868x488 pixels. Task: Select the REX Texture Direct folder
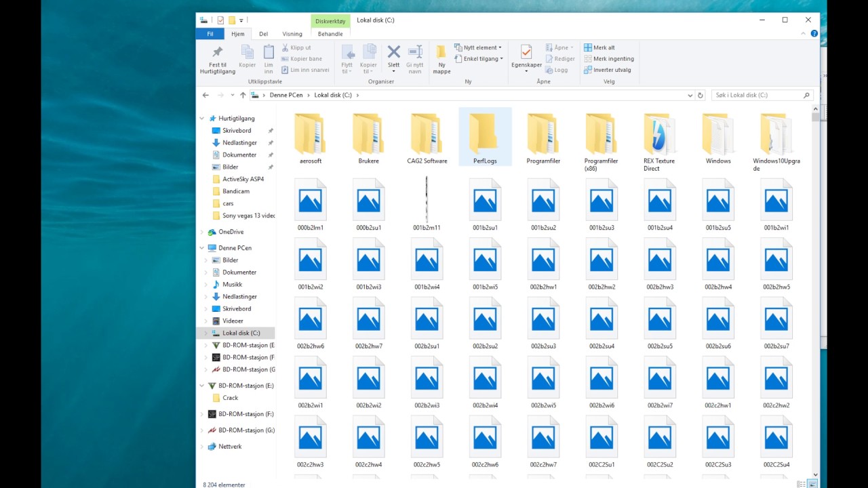(660, 142)
